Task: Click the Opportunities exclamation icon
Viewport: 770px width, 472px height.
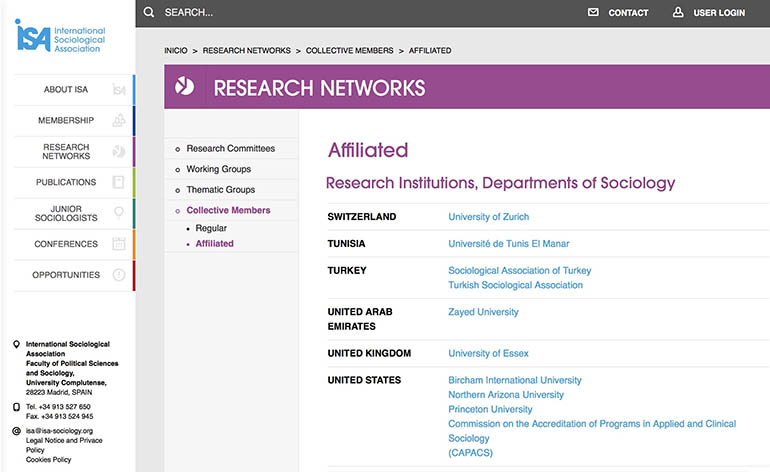Action: click(119, 275)
